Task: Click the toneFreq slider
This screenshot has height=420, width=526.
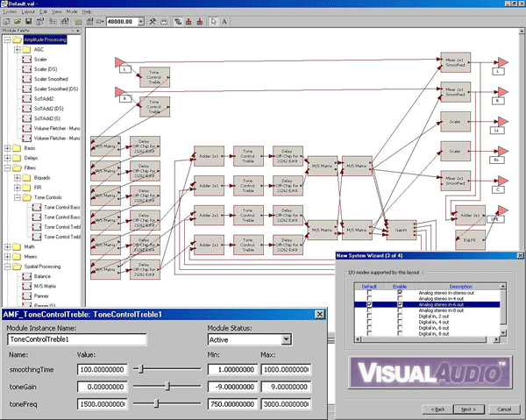Action: click(x=167, y=403)
